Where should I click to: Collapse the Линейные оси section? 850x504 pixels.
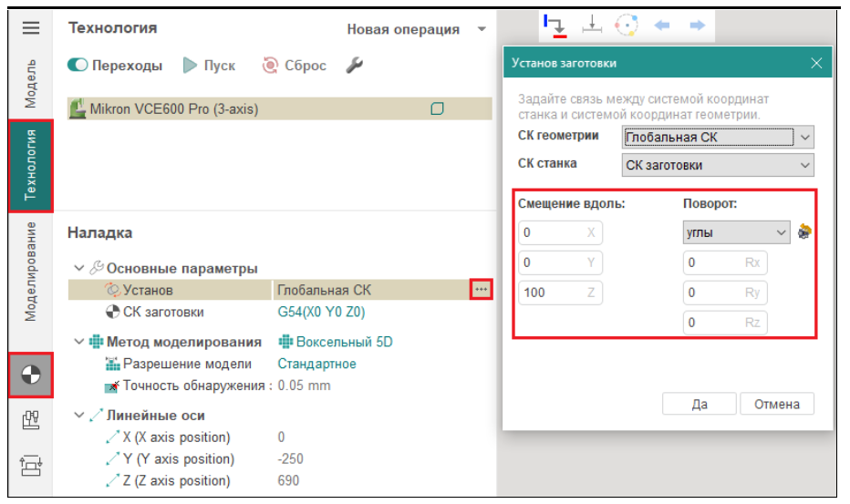(x=78, y=416)
